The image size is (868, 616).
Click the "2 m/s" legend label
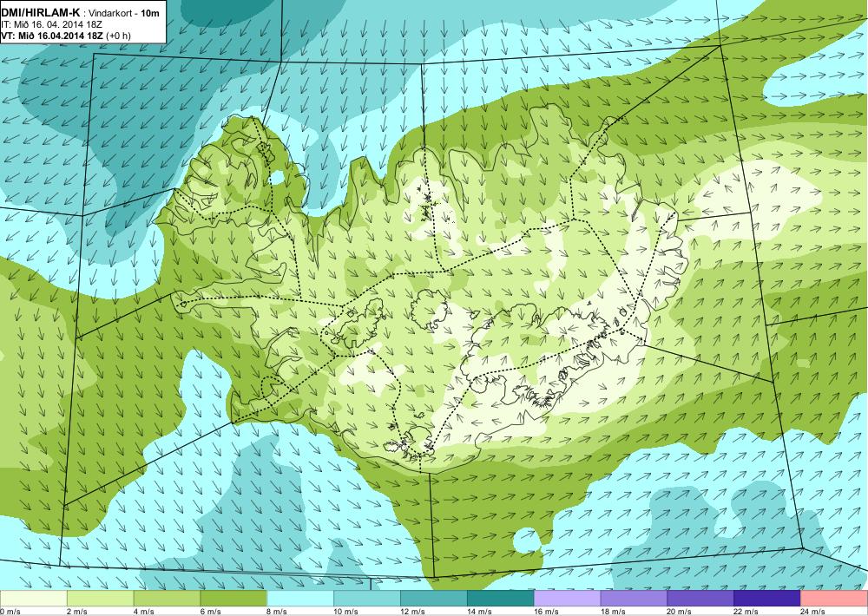77,612
